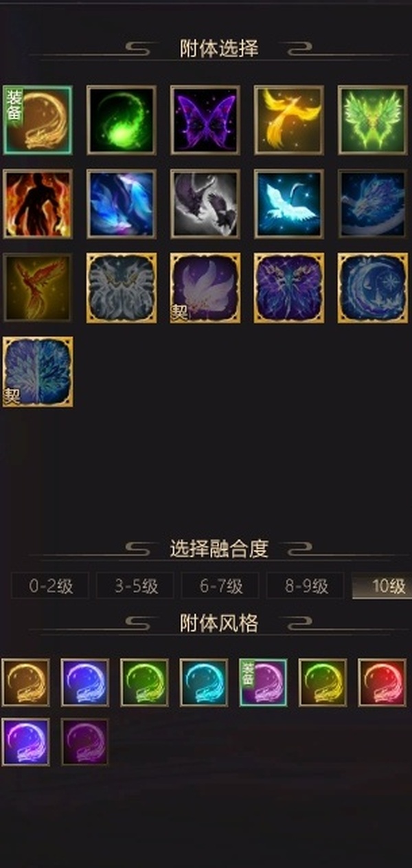This screenshot has width=412, height=868.
Task: Choose the 6-7级 fusion level
Action: click(x=220, y=586)
